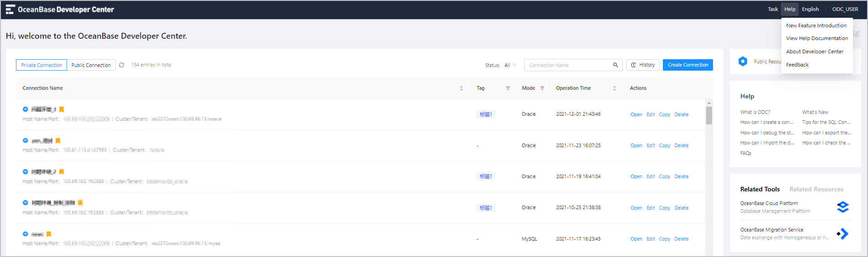
Task: Click the Mode column filter icon
Action: coord(542,88)
